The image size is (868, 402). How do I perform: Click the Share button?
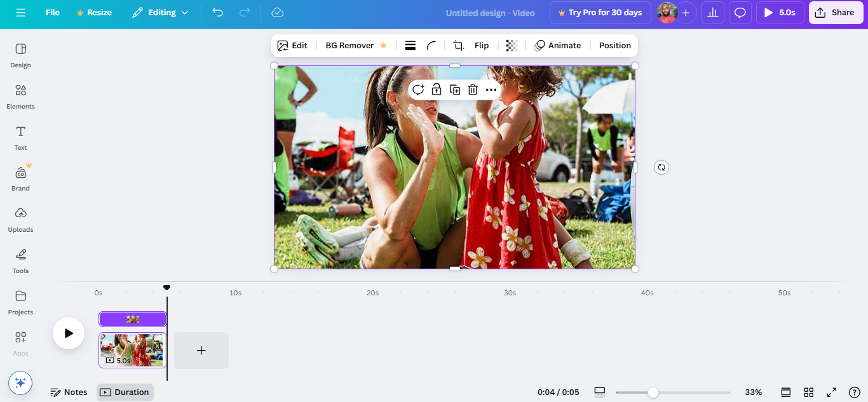tap(835, 12)
